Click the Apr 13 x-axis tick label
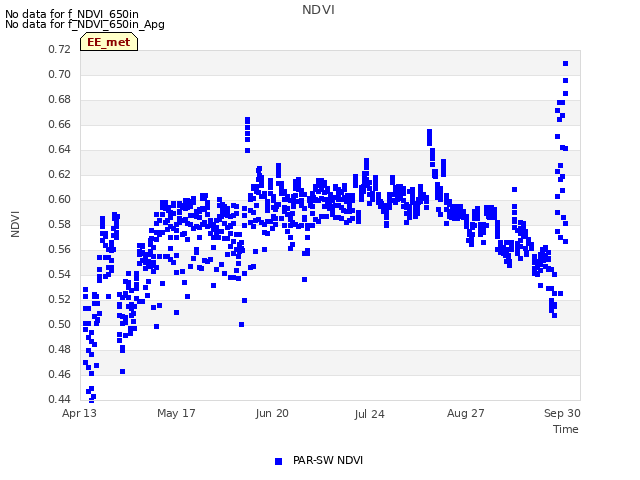Viewport: 640px width, 480px height. click(x=79, y=413)
